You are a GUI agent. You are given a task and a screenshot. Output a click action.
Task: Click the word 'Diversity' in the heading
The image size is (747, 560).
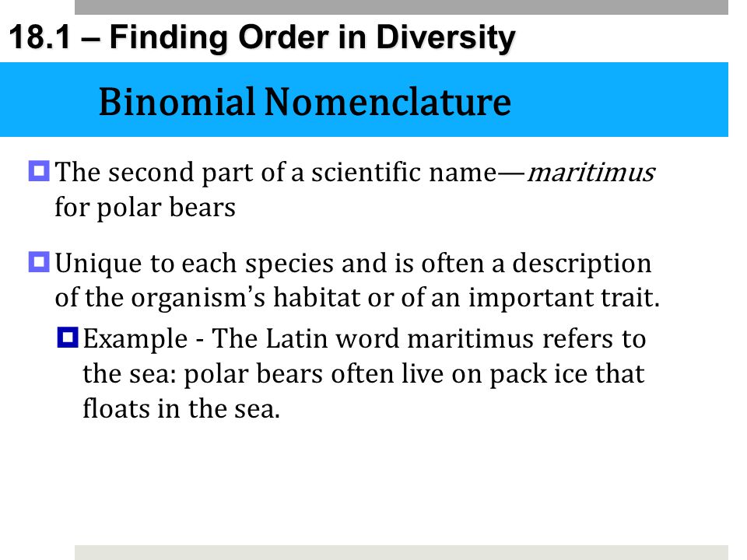(x=446, y=38)
